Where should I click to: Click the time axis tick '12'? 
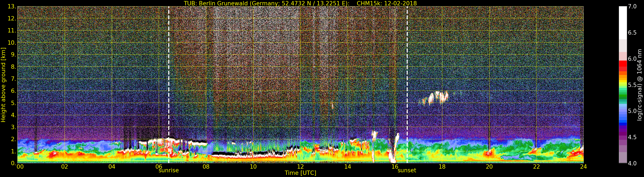click(x=300, y=166)
